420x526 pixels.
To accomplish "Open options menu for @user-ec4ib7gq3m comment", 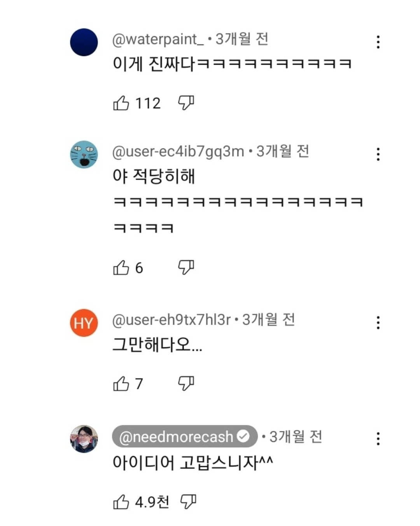I will (x=378, y=154).
